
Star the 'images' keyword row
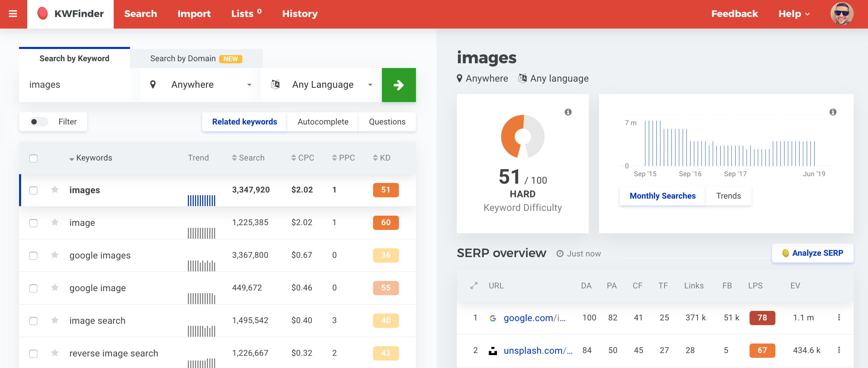[55, 189]
